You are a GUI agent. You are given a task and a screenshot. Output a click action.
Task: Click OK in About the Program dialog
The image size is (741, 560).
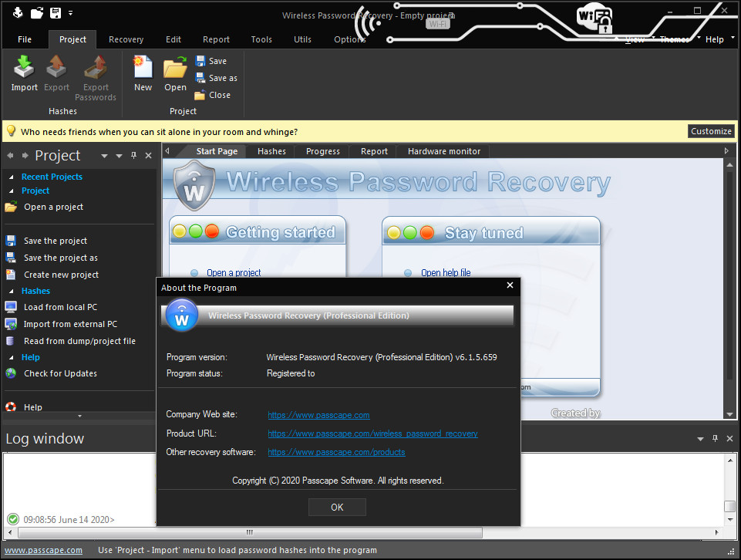click(x=337, y=507)
